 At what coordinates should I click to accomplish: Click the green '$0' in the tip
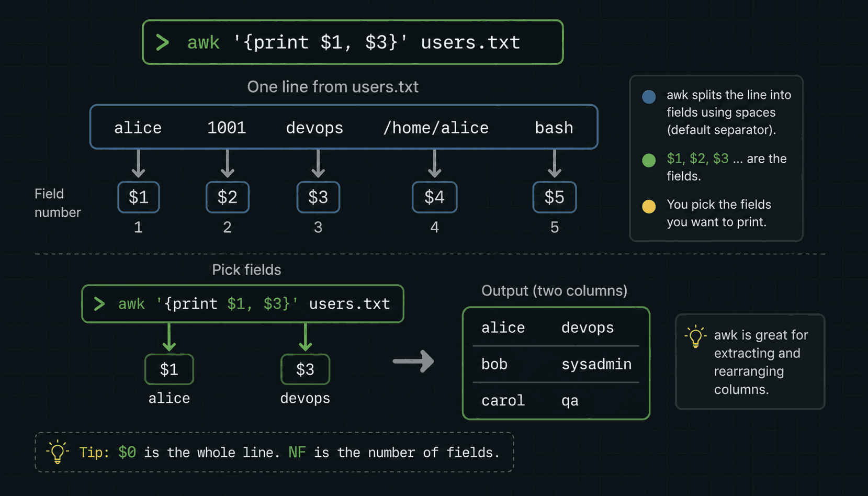127,453
